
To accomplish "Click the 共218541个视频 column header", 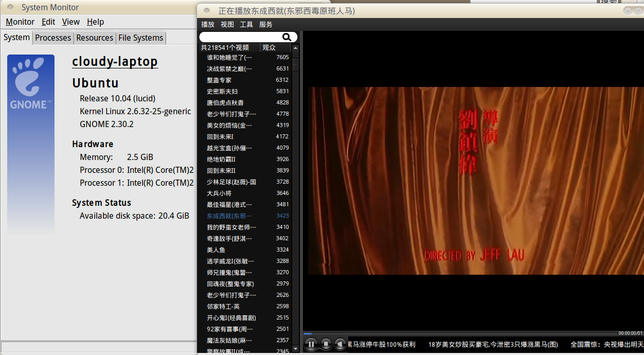I will (229, 47).
